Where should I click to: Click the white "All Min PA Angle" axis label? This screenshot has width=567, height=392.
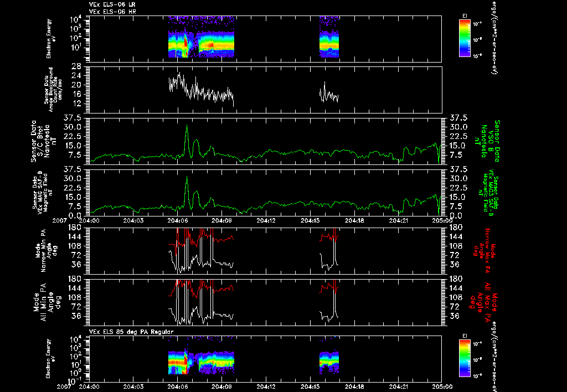point(48,302)
